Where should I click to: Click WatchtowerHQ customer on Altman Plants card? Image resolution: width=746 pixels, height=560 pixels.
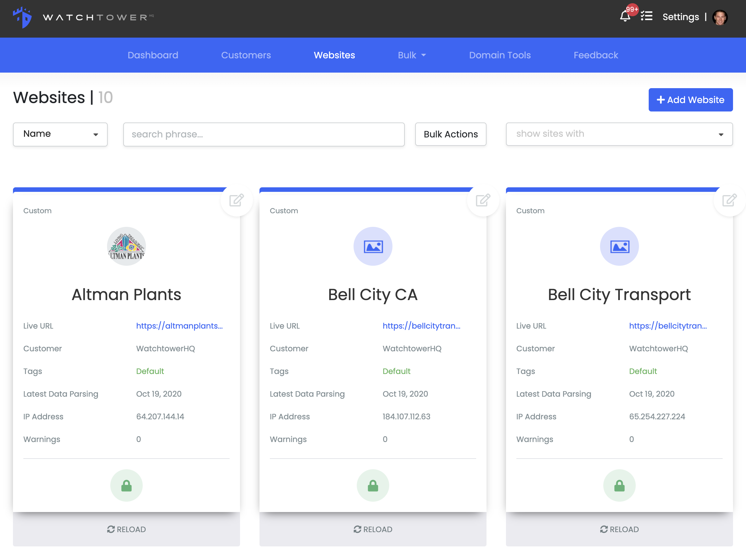pos(166,348)
